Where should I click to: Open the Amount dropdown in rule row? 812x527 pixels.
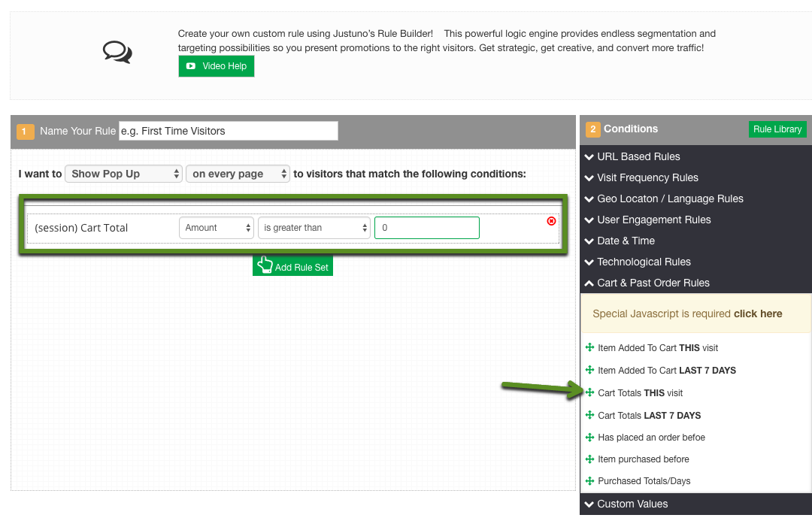pos(216,228)
